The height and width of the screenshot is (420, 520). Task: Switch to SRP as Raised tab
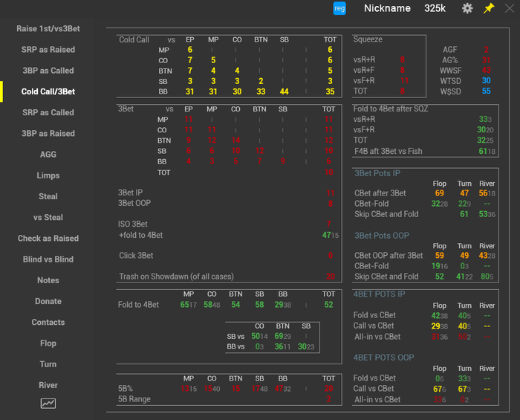click(x=48, y=49)
